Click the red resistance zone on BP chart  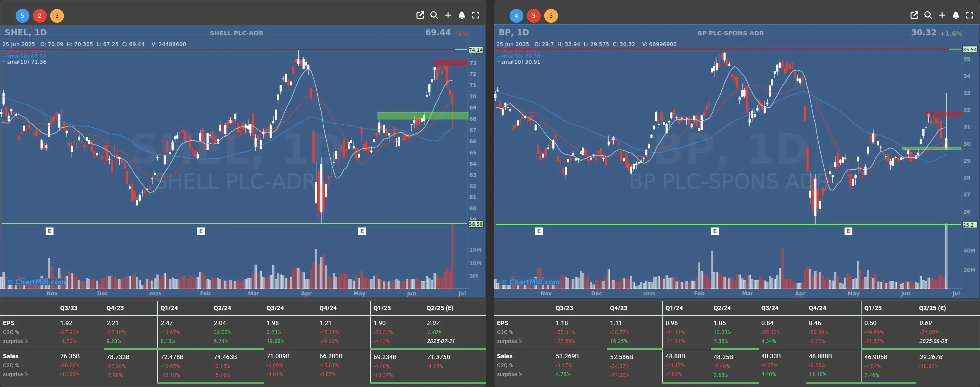pyautogui.click(x=943, y=114)
